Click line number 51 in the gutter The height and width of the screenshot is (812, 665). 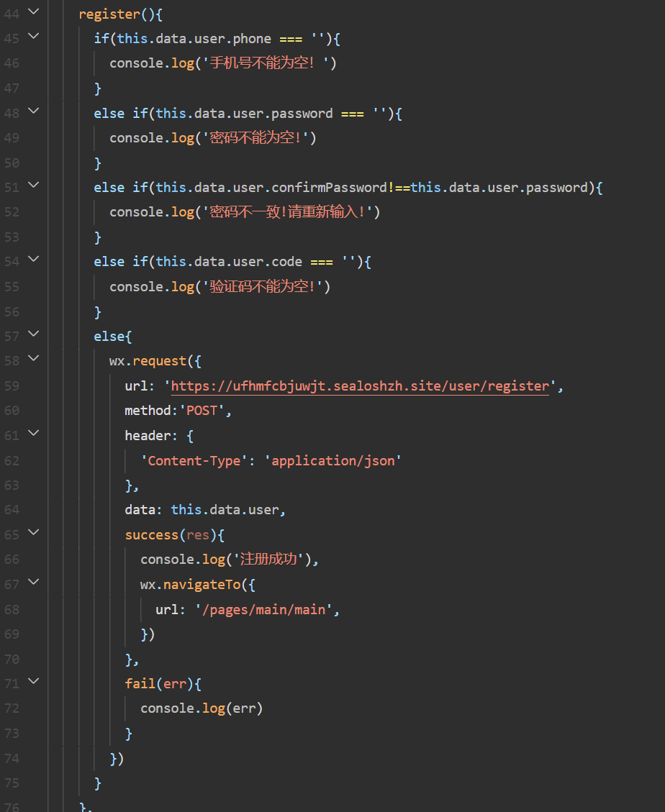(x=12, y=188)
